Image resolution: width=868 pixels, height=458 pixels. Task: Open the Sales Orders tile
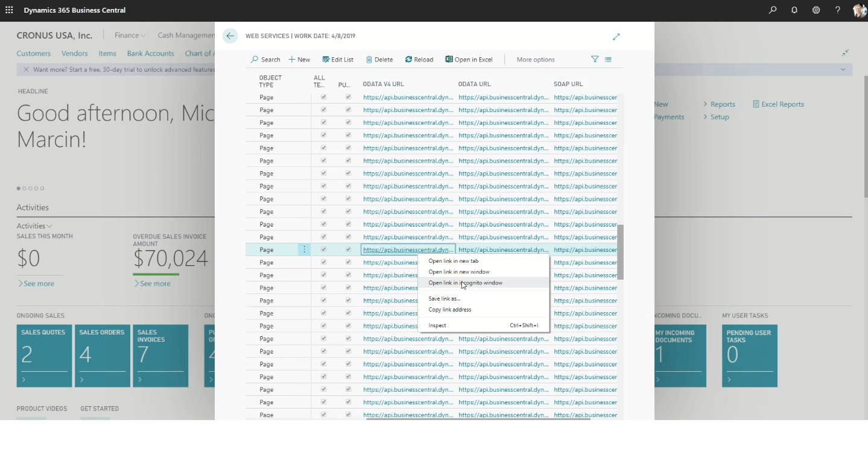pyautogui.click(x=103, y=356)
